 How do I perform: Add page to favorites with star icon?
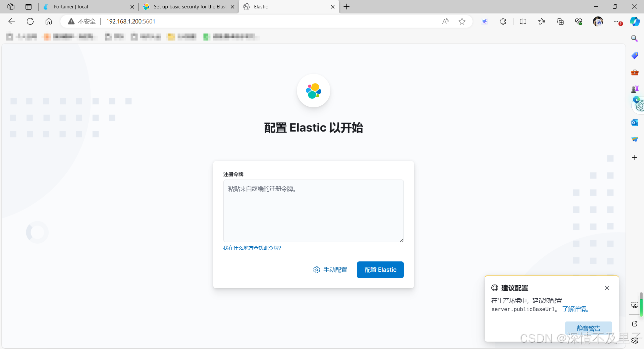[462, 21]
